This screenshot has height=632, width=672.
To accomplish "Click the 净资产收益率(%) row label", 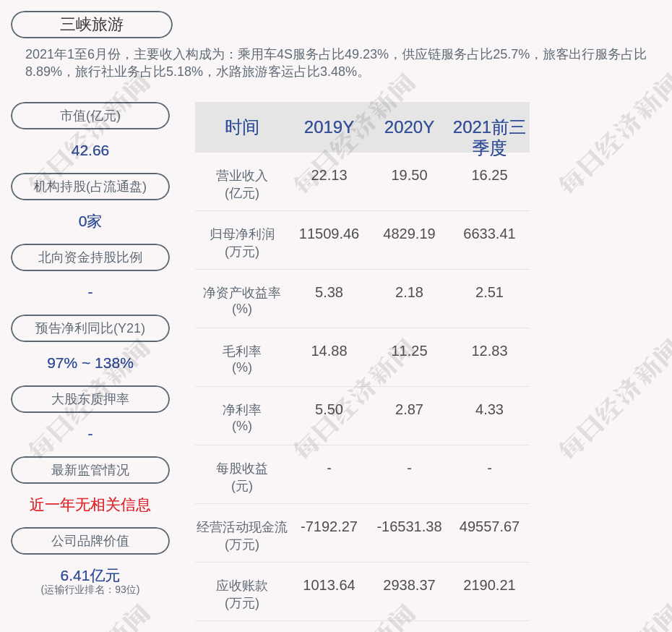I will (x=242, y=301).
